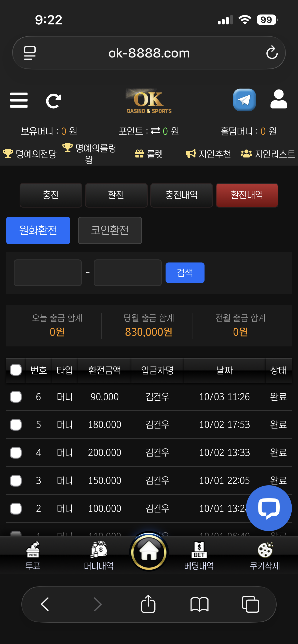This screenshot has height=644, width=298.
Task: Tap the site refresh icon beside the menu
Action: [53, 101]
